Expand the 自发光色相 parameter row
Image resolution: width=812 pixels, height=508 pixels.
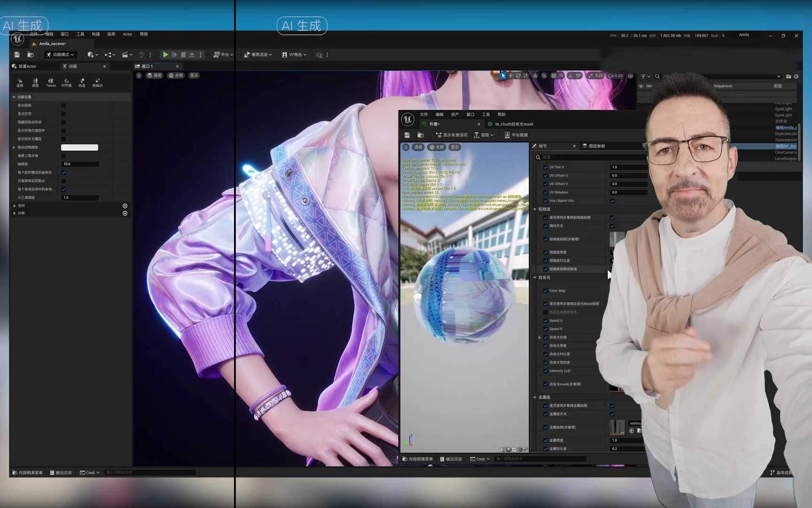tap(539, 337)
